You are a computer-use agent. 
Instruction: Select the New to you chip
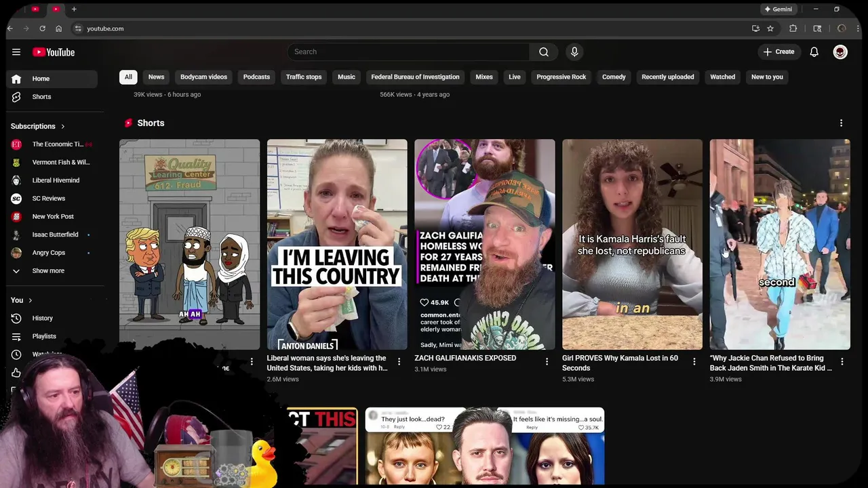(767, 77)
